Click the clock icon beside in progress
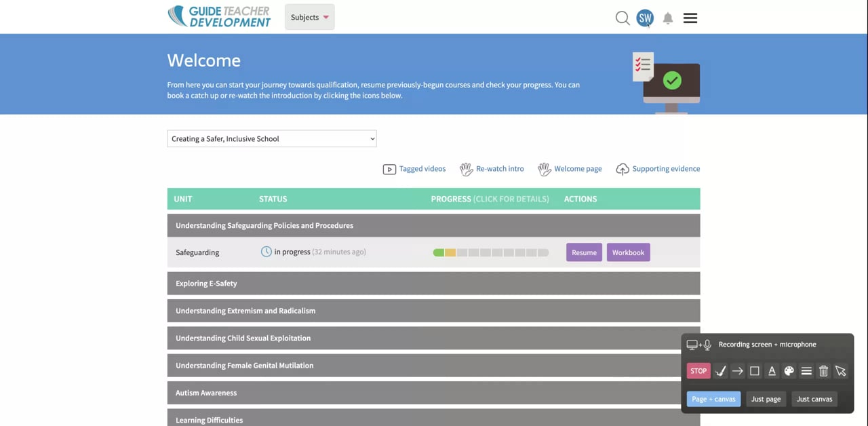Viewport: 868px width, 426px height. coord(267,252)
